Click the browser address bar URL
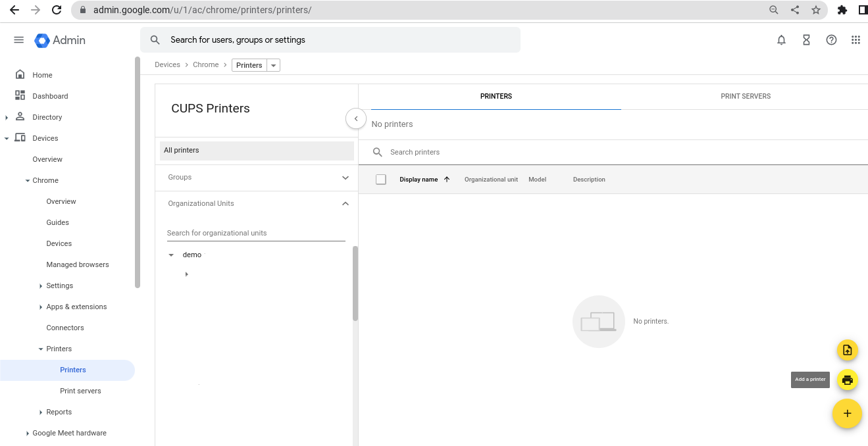 click(x=203, y=10)
